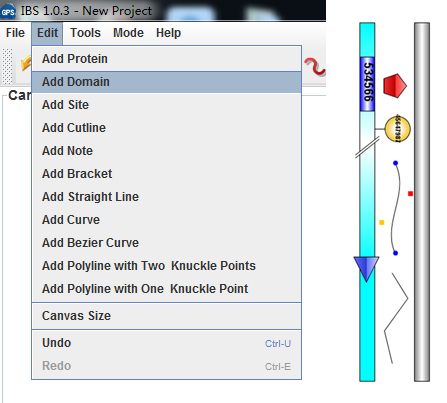The width and height of the screenshot is (447, 403).
Task: Open the Tools menu
Action: (x=85, y=33)
